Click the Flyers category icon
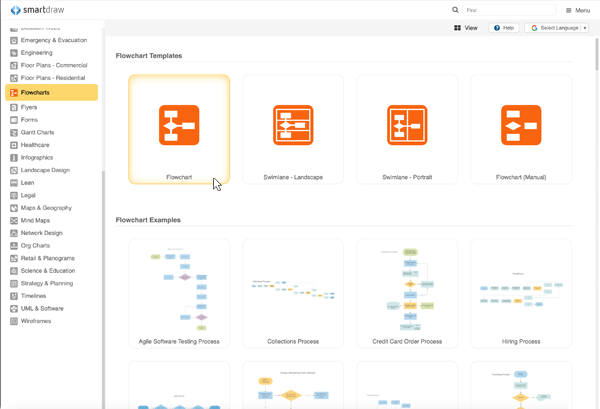Image resolution: width=600 pixels, height=409 pixels. 14,108
